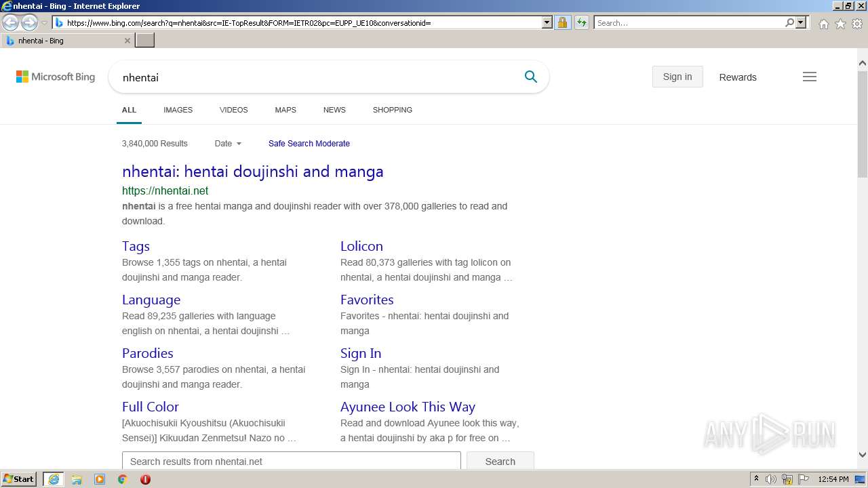Open the Windows Media Player taskbar icon
868x488 pixels.
[x=100, y=479]
